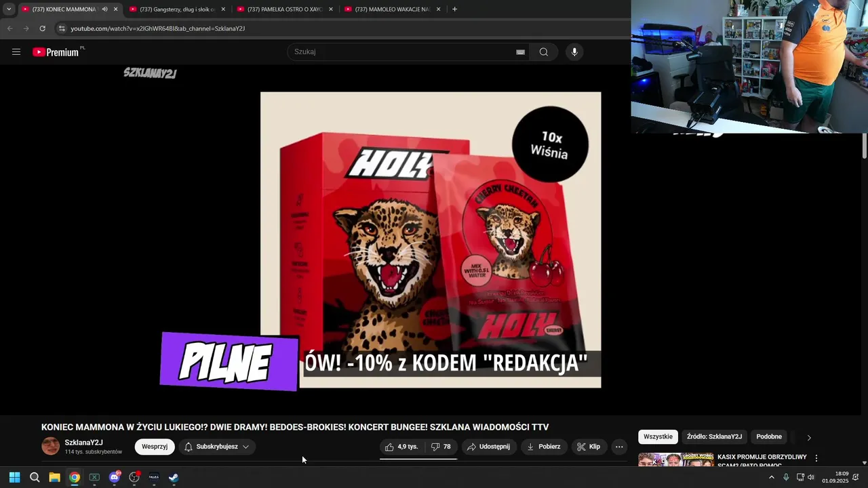Mute the KONIEC MAMMONA tab audio
The width and height of the screenshot is (868, 488).
pyautogui.click(x=104, y=9)
